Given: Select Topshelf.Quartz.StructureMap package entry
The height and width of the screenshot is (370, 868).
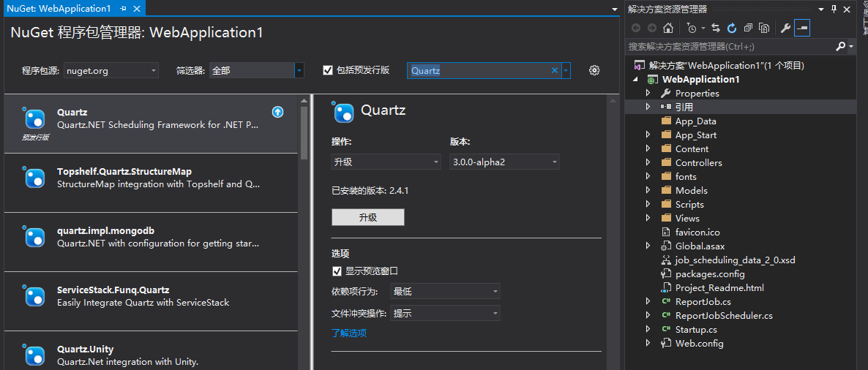Looking at the screenshot, I should tap(151, 183).
